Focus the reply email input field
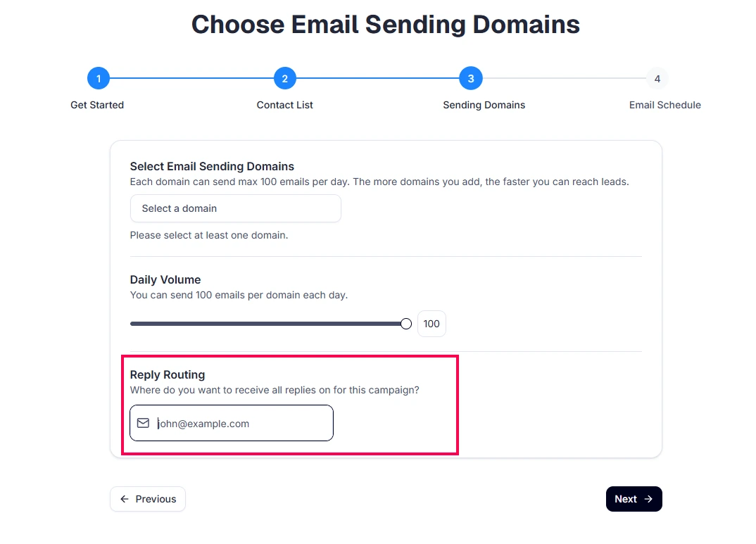This screenshot has width=756, height=544. pos(239,424)
